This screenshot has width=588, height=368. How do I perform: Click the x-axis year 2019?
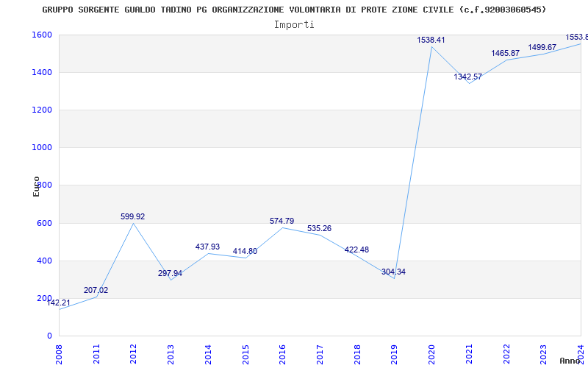pos(395,355)
